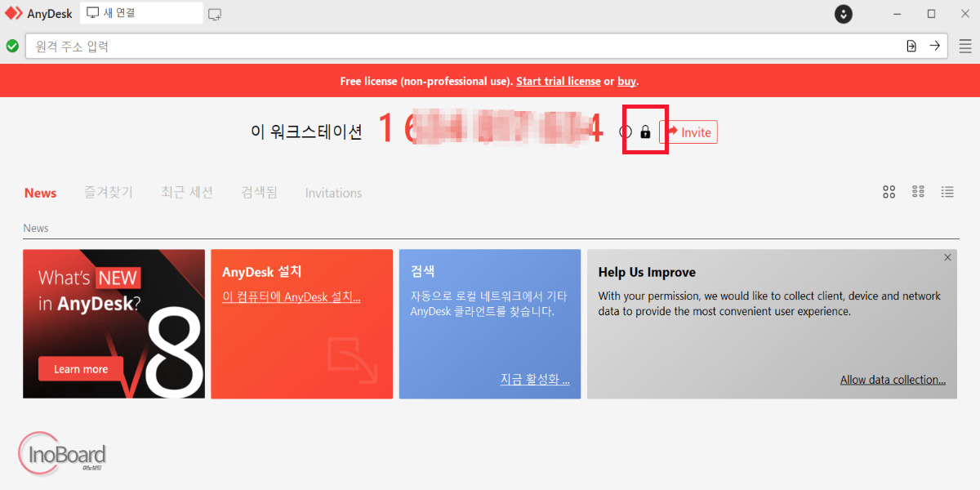This screenshot has width=980, height=490.
Task: Switch to large tiles view
Action: click(889, 192)
